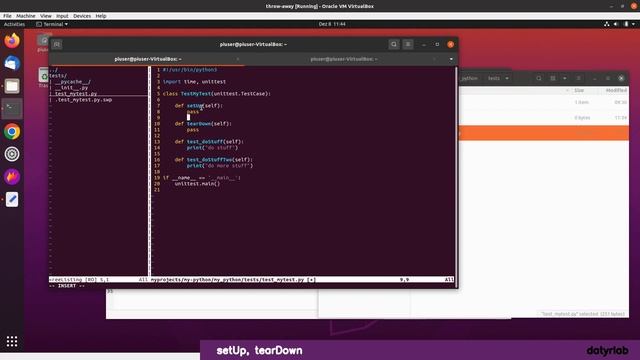Click the shebang line '#!/usr/bin/python3'
The height and width of the screenshot is (360, 640).
pyautogui.click(x=190, y=70)
